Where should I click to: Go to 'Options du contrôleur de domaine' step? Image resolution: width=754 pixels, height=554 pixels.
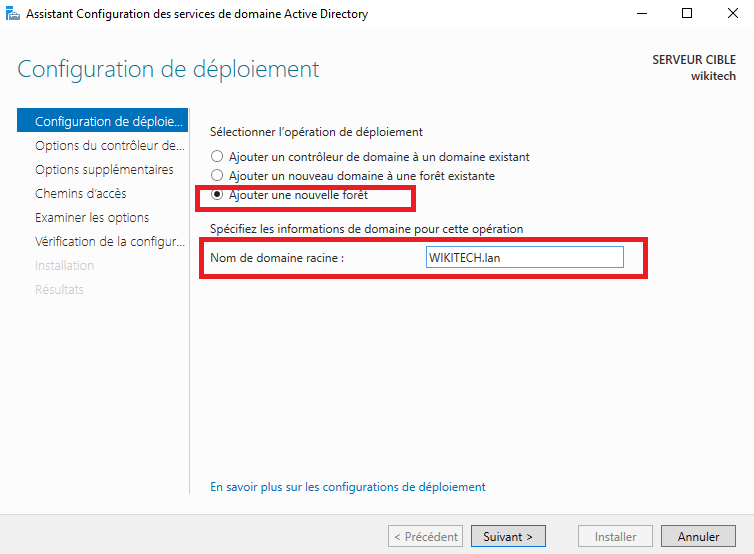[110, 146]
